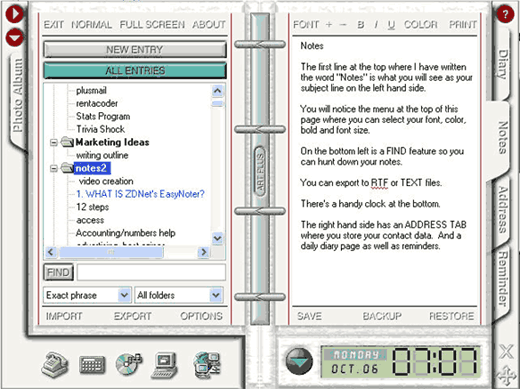
Task: Click the computer desktop icon
Action: pos(164,365)
